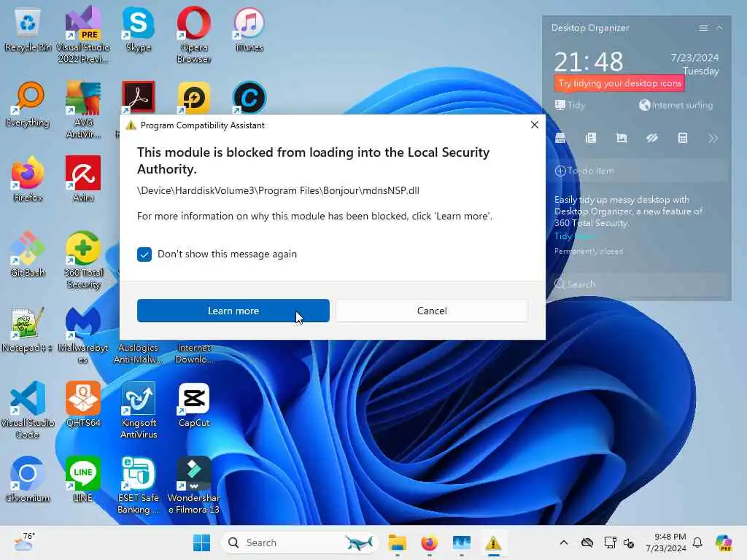The height and width of the screenshot is (560, 747).
Task: Cancel the Program Compatibility Assistant dialog
Action: tap(432, 311)
